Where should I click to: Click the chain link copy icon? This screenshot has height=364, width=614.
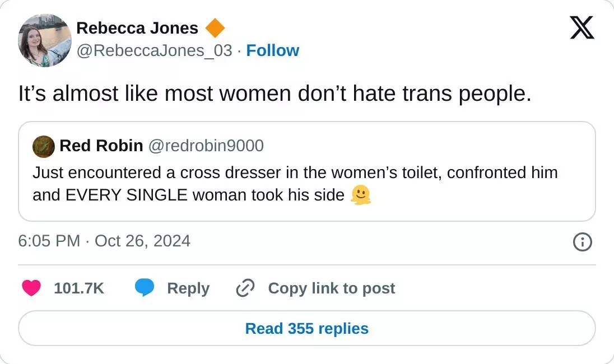[x=245, y=288]
